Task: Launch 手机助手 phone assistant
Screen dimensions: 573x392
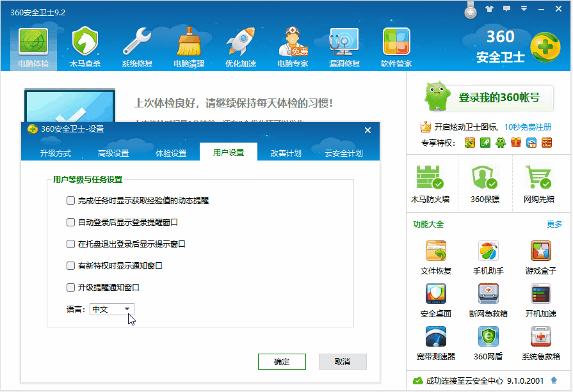Action: pyautogui.click(x=488, y=257)
